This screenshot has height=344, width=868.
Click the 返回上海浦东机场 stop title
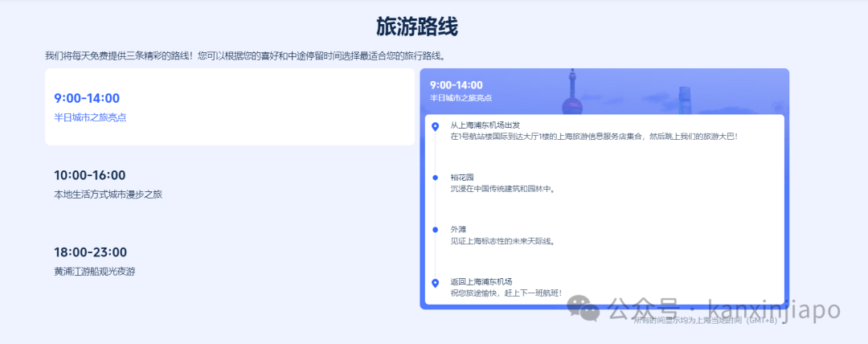tap(481, 281)
